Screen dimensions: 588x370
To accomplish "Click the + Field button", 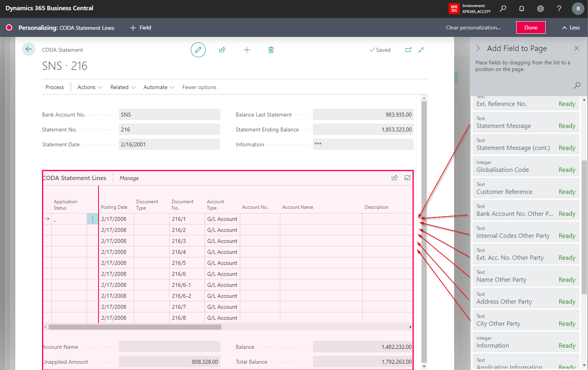I will click(141, 27).
